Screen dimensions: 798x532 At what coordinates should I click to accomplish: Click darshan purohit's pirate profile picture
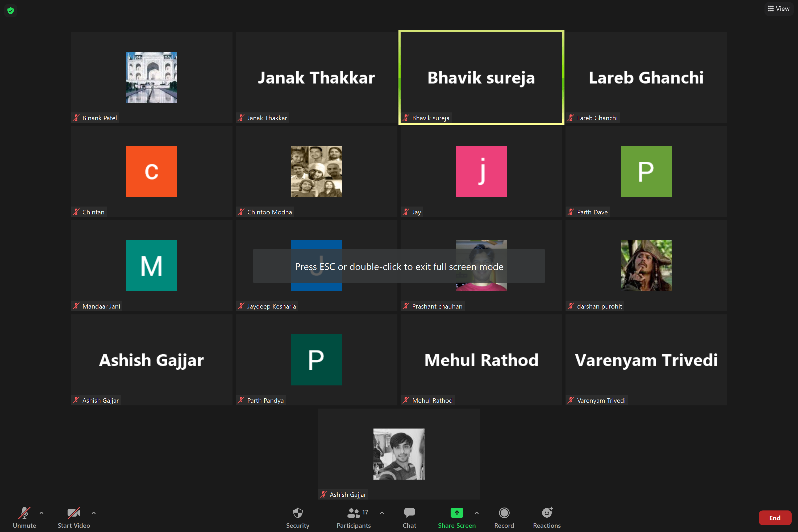pyautogui.click(x=646, y=266)
